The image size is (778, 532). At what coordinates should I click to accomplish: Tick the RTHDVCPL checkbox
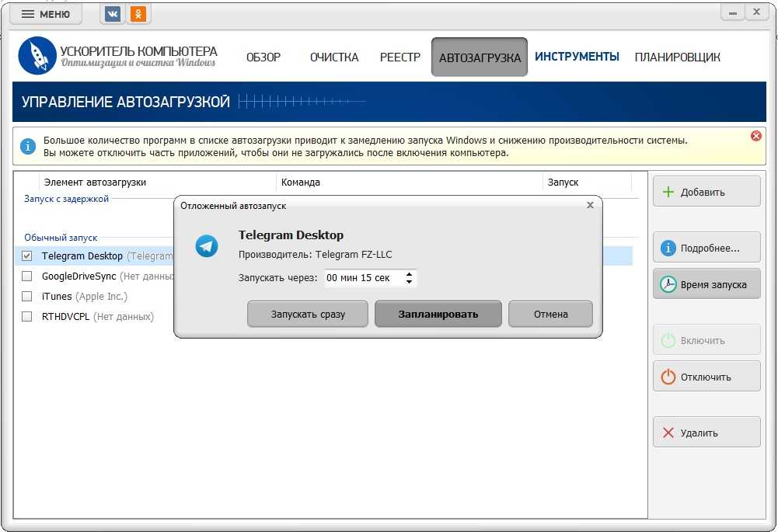pyautogui.click(x=27, y=316)
